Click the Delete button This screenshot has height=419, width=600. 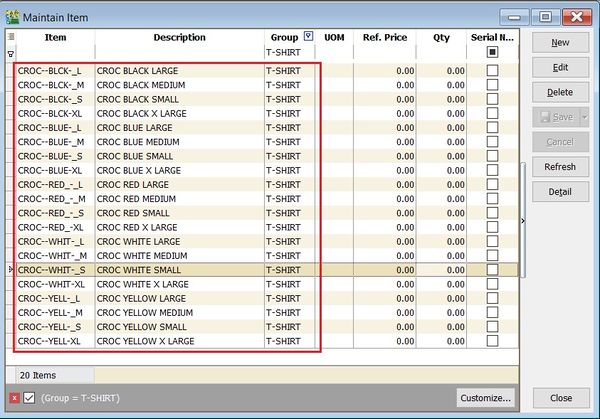point(560,92)
